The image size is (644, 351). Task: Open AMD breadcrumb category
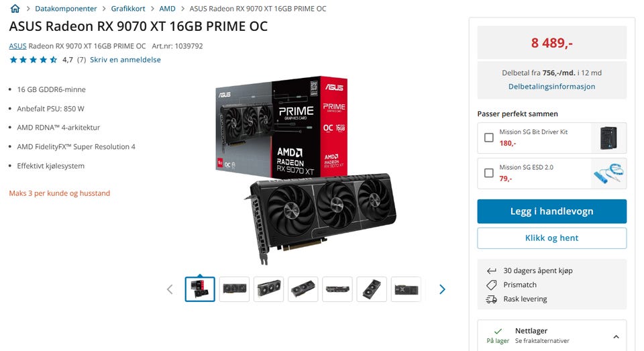(x=167, y=9)
